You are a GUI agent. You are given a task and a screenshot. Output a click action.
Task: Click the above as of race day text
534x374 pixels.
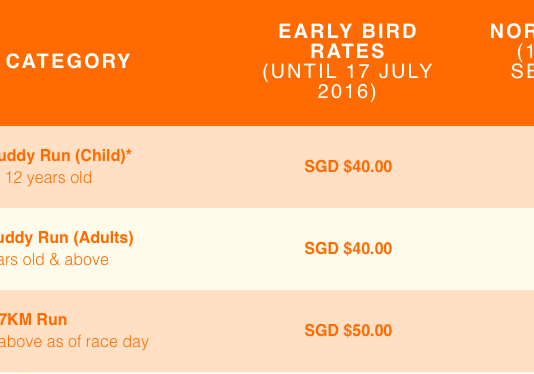pyautogui.click(x=74, y=342)
